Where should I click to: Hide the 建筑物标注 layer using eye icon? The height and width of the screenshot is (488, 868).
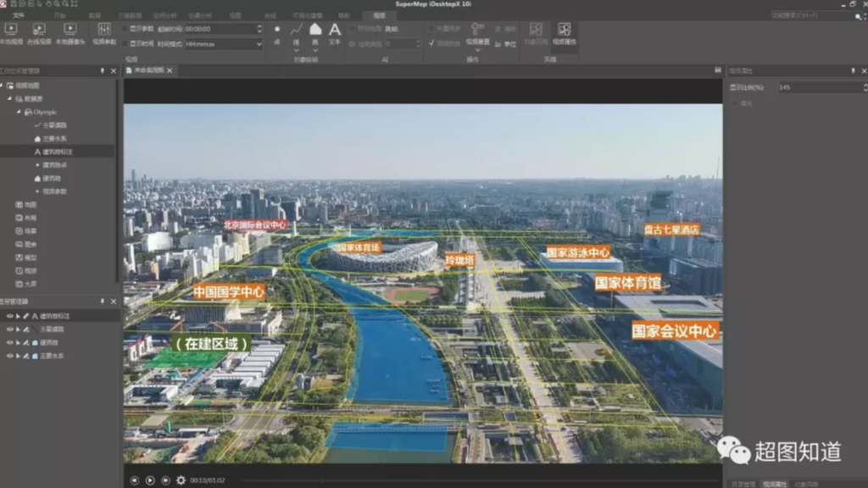(x=10, y=316)
